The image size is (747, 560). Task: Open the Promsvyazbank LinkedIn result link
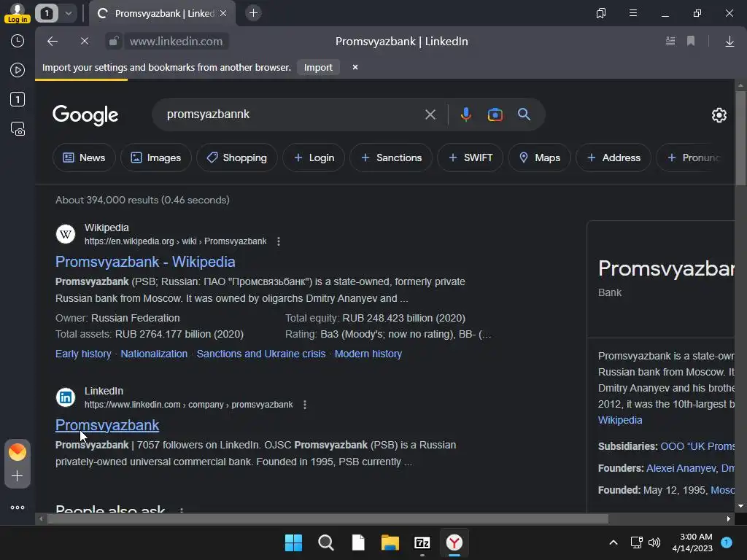pyautogui.click(x=107, y=425)
